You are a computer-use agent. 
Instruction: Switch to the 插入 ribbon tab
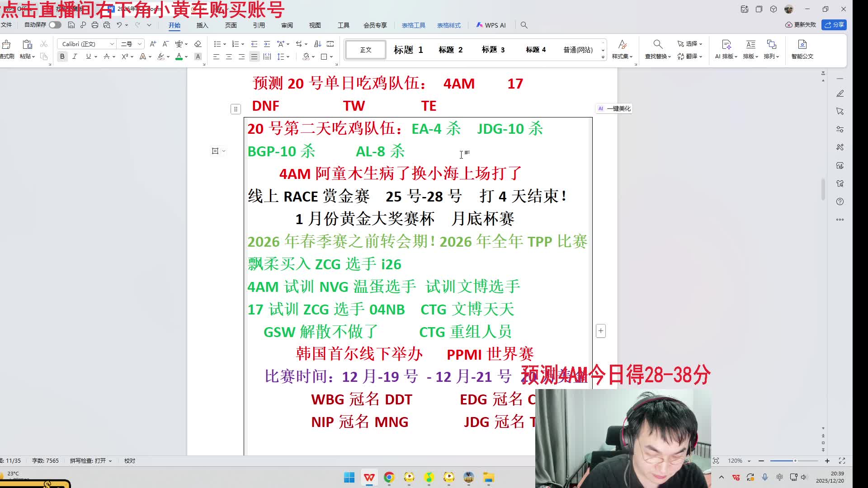coord(202,25)
